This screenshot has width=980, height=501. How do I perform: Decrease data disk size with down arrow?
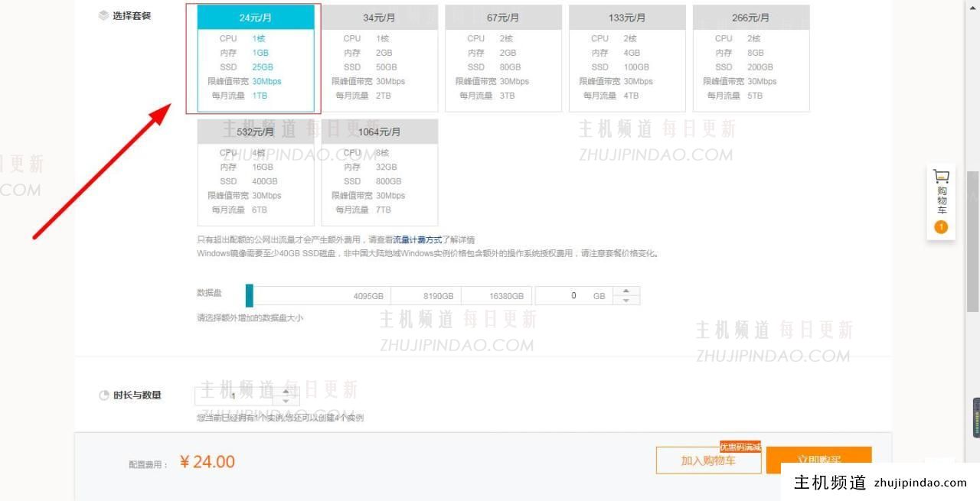pyautogui.click(x=626, y=301)
